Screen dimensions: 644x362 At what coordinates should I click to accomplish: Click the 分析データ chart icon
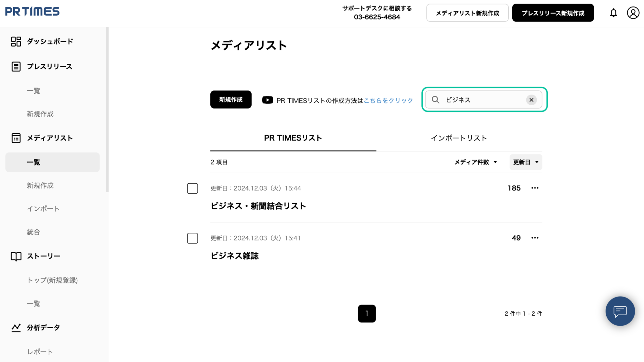coord(16,328)
